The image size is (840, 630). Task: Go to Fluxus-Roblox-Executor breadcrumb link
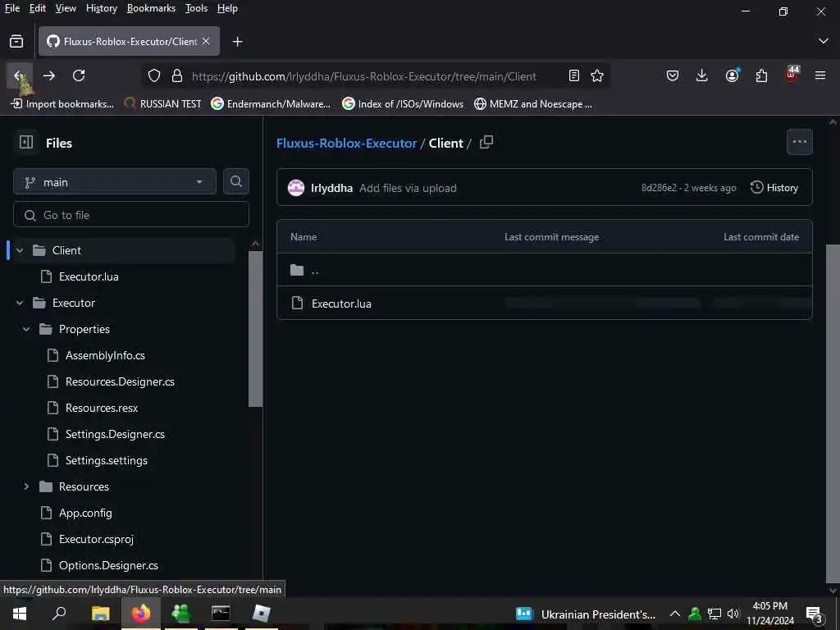[x=346, y=143]
